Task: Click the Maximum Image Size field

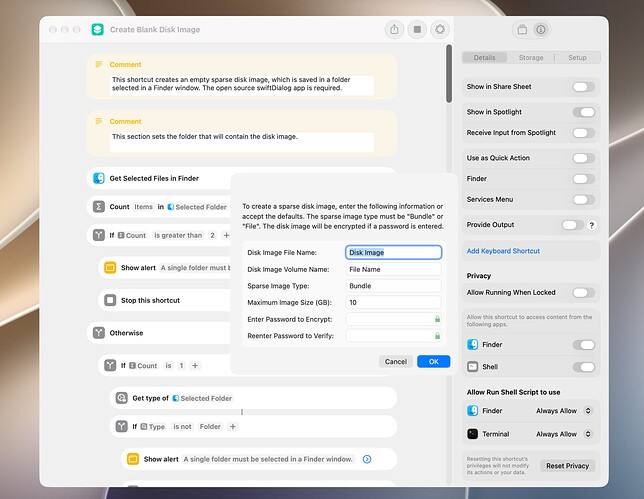Action: (x=393, y=302)
